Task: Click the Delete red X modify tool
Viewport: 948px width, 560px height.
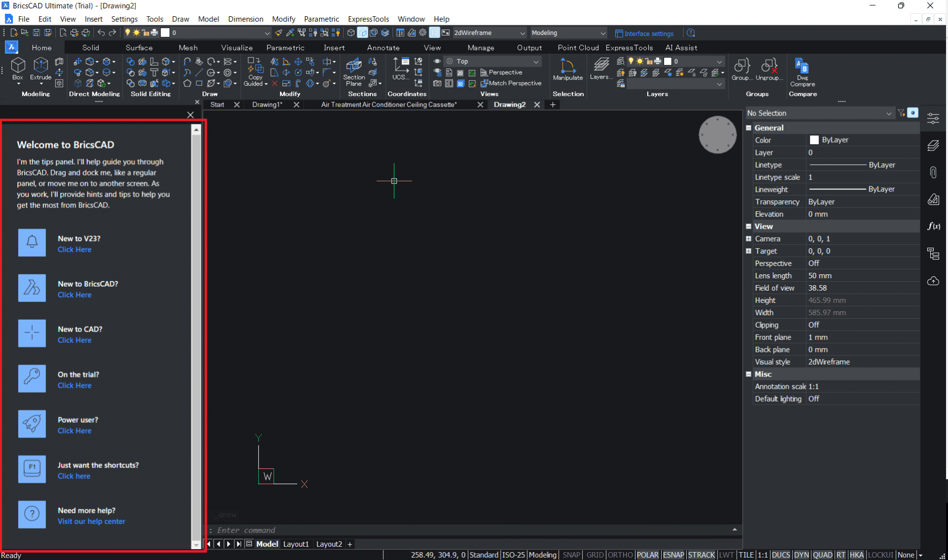Action: tap(275, 83)
